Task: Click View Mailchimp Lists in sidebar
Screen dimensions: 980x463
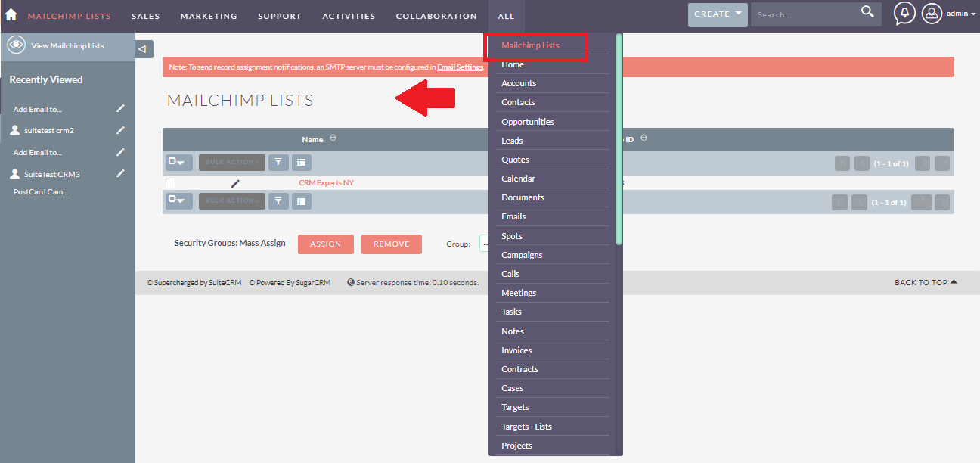Action: pyautogui.click(x=67, y=45)
